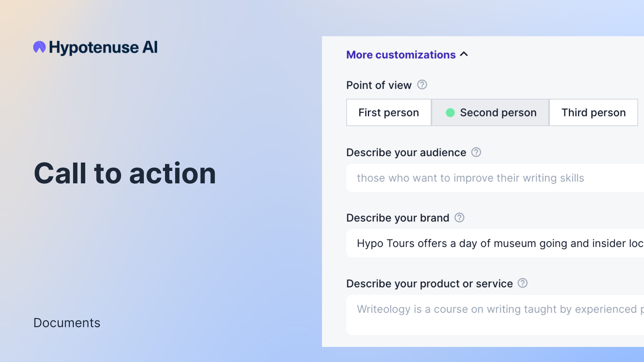Select First person point of view
The image size is (644, 362).
click(x=388, y=113)
